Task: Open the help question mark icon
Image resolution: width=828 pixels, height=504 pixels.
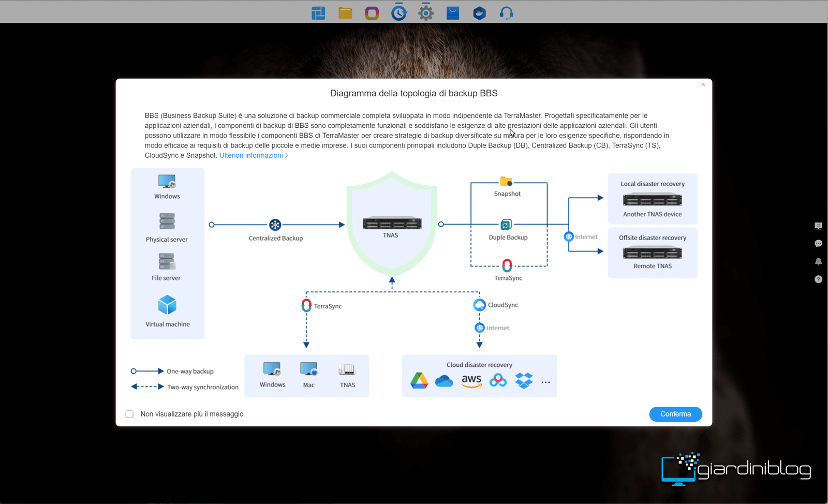Action: coord(818,279)
